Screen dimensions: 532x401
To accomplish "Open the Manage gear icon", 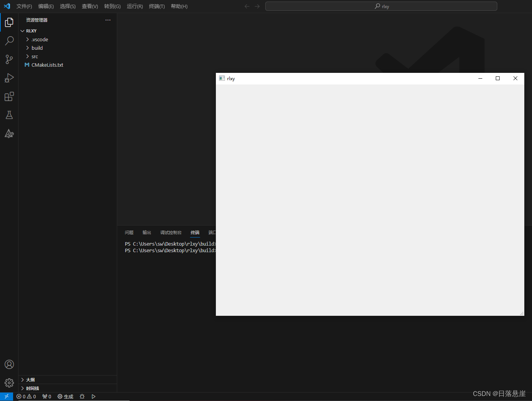I will (x=9, y=383).
